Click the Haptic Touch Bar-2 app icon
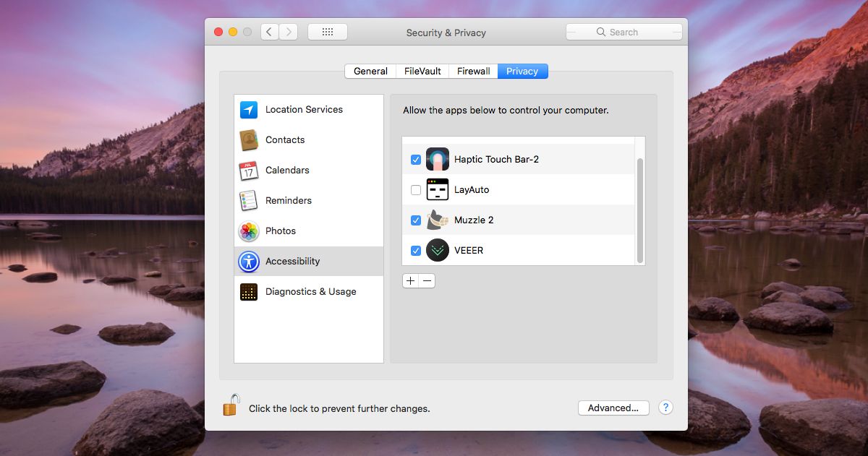This screenshot has width=868, height=456. (x=438, y=160)
